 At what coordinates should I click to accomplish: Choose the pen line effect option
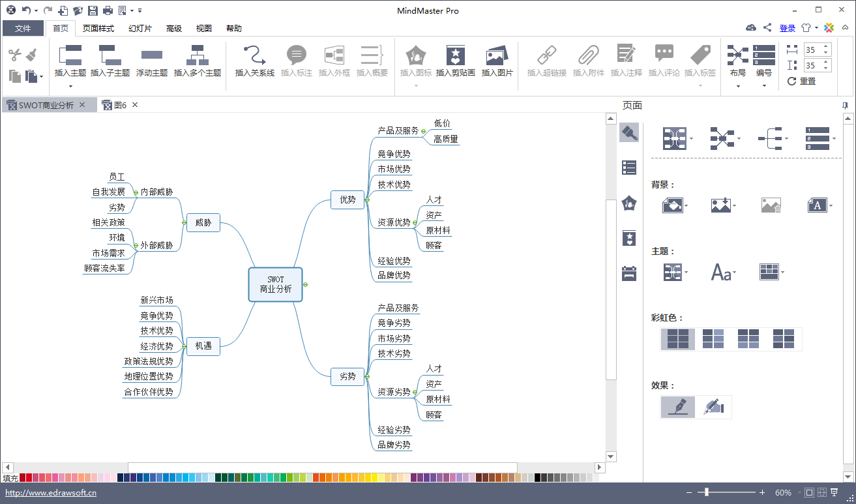(678, 407)
